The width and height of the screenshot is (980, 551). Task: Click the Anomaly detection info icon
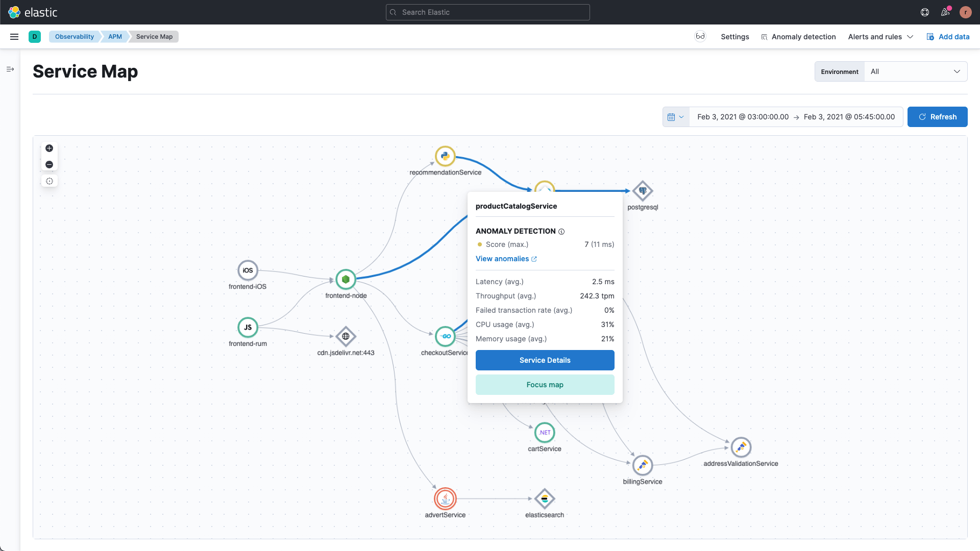pyautogui.click(x=561, y=232)
